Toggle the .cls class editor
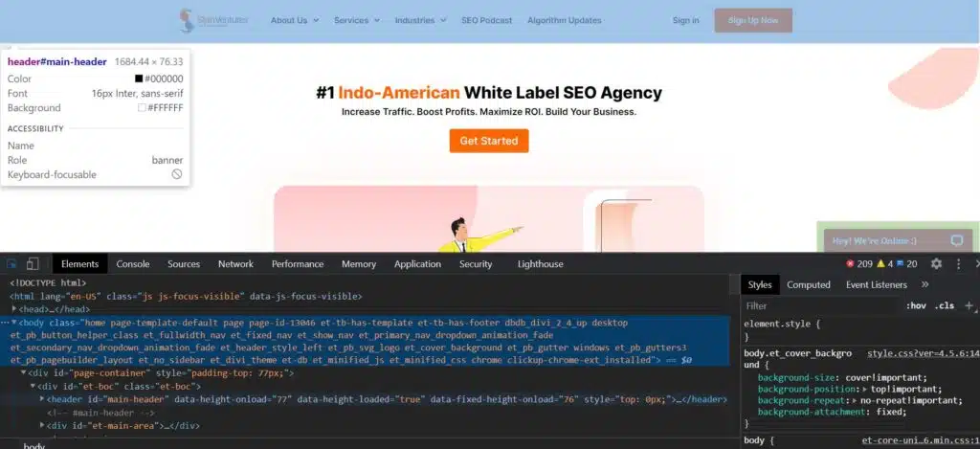The image size is (980, 449). tap(945, 305)
